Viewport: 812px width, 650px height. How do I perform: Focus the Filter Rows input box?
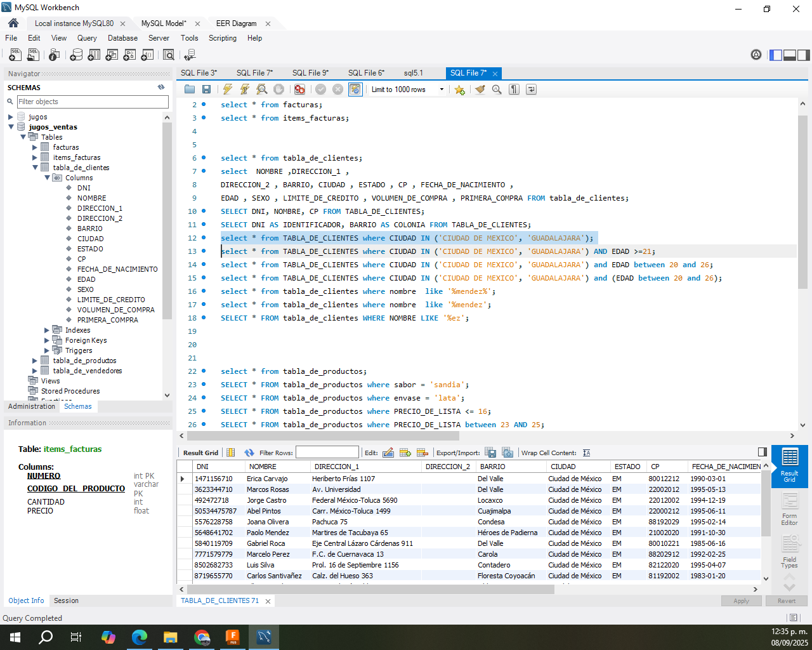327,453
